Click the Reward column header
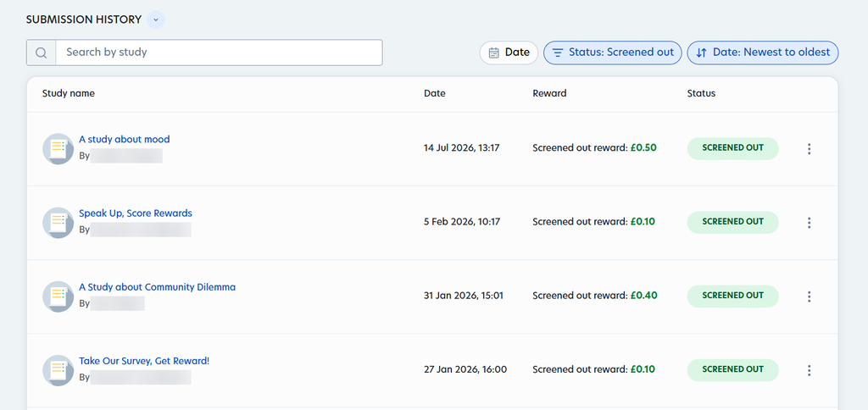This screenshot has height=410, width=868. (x=549, y=93)
